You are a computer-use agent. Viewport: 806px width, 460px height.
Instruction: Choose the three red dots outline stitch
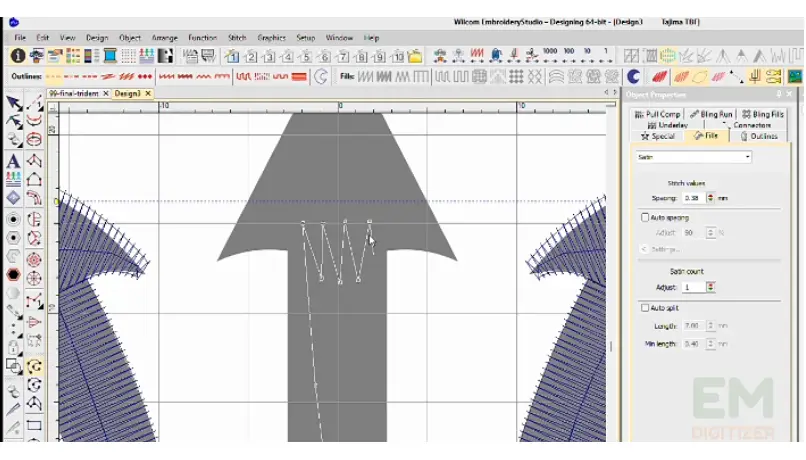tap(145, 77)
